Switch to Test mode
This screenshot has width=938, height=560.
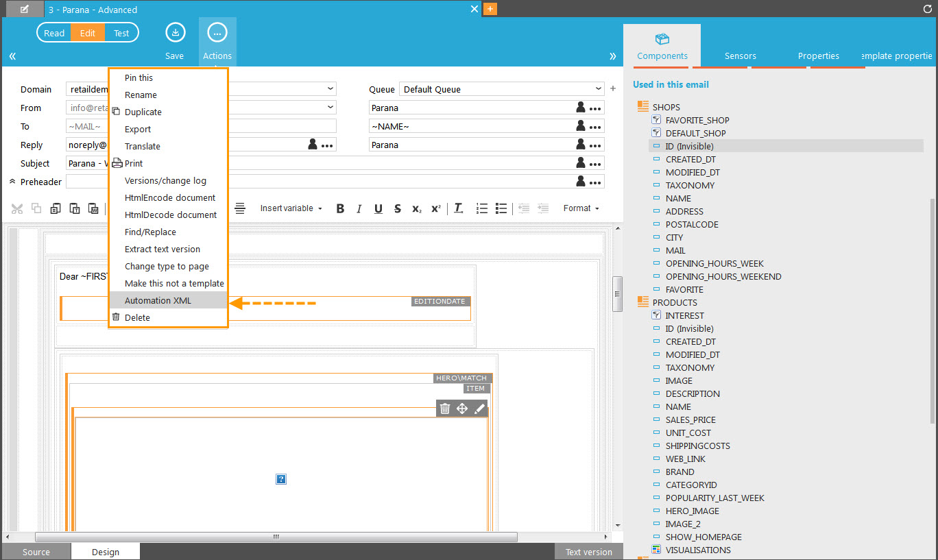(121, 33)
